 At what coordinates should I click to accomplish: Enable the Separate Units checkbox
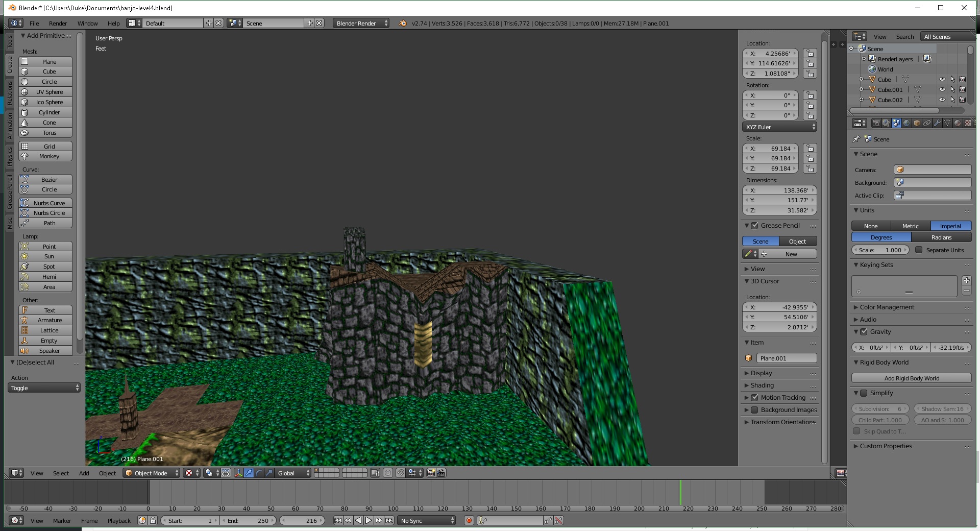pyautogui.click(x=919, y=250)
